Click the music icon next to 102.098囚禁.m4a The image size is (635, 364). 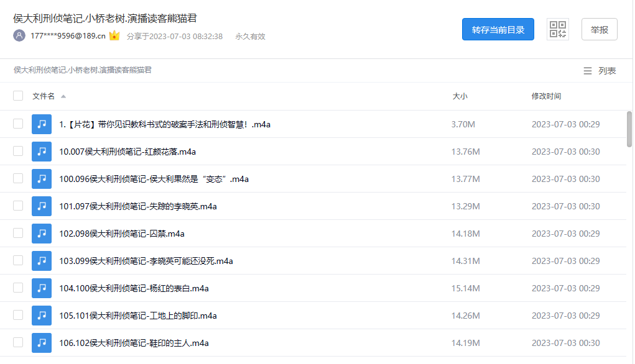(x=41, y=234)
